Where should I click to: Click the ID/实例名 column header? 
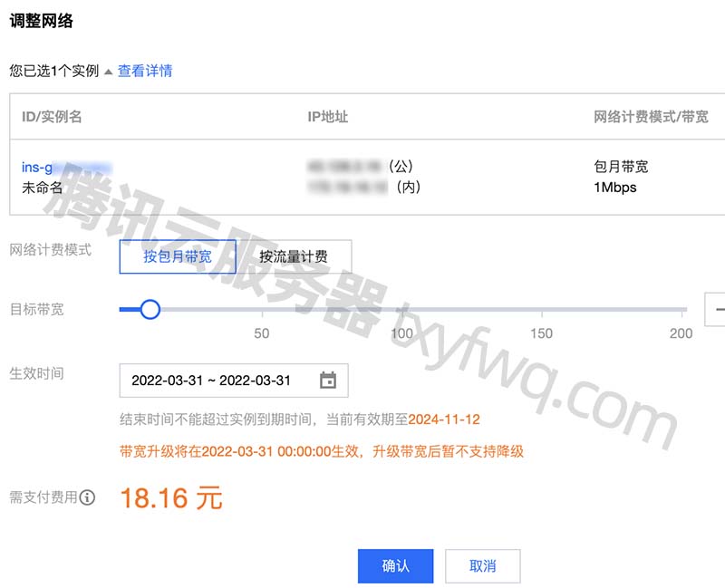pos(52,117)
